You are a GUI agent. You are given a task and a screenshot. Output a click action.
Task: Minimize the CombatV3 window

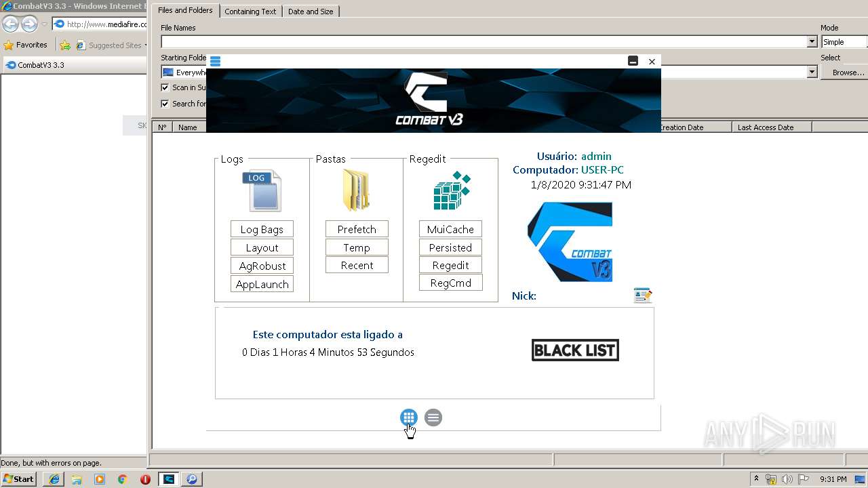(x=633, y=61)
